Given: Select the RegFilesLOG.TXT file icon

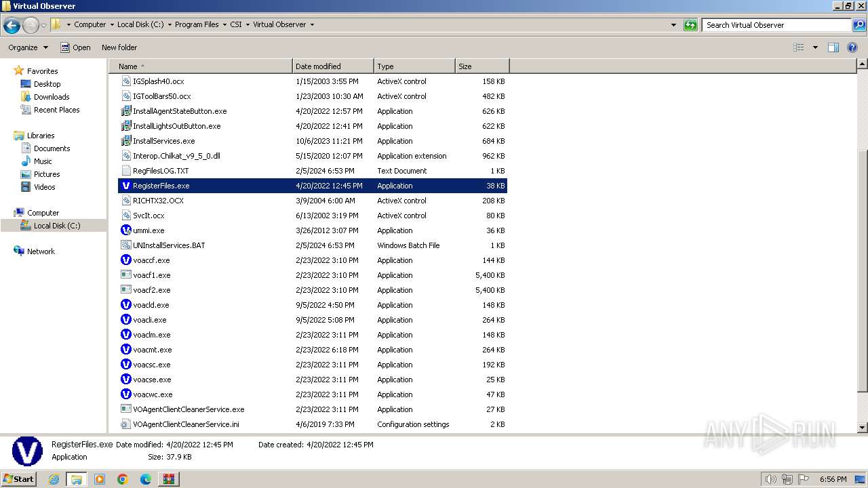Looking at the screenshot, I should click(125, 170).
